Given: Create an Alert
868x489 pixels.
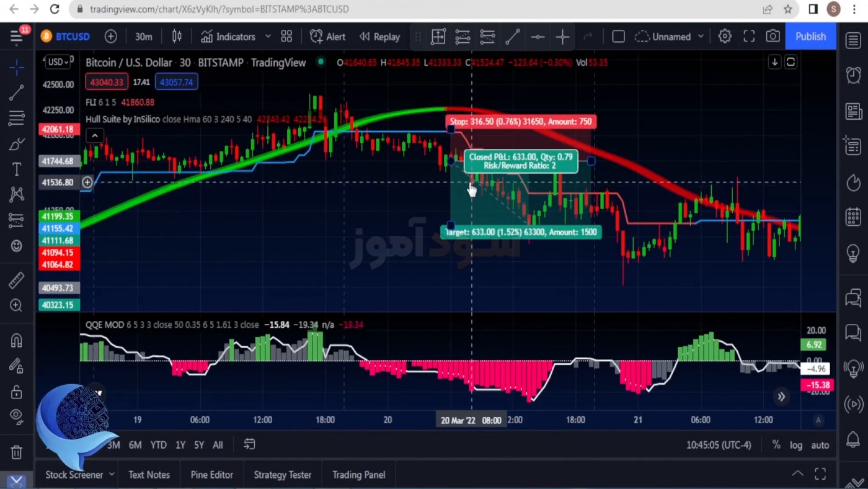Looking at the screenshot, I should pyautogui.click(x=328, y=37).
